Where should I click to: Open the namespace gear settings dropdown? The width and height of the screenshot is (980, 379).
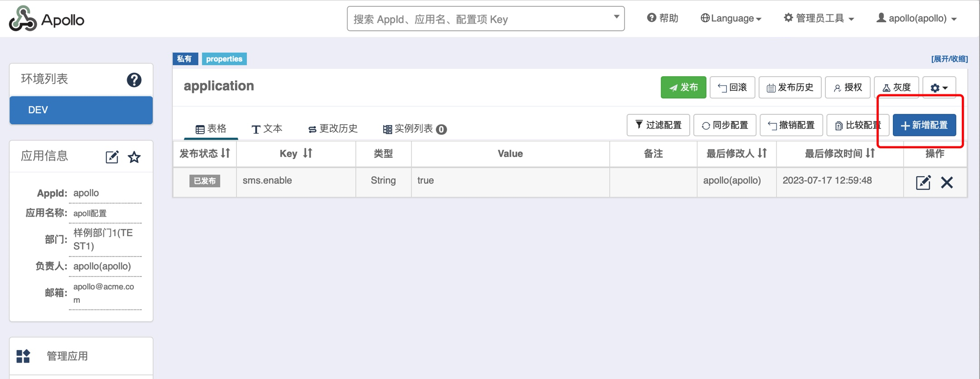[939, 87]
